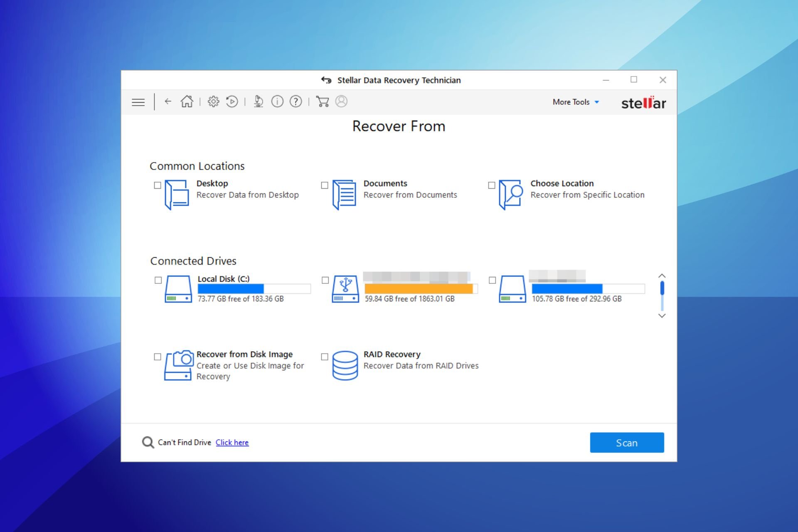Click "Recover Data from RAID Drives" text
The width and height of the screenshot is (798, 532).
pyautogui.click(x=421, y=366)
